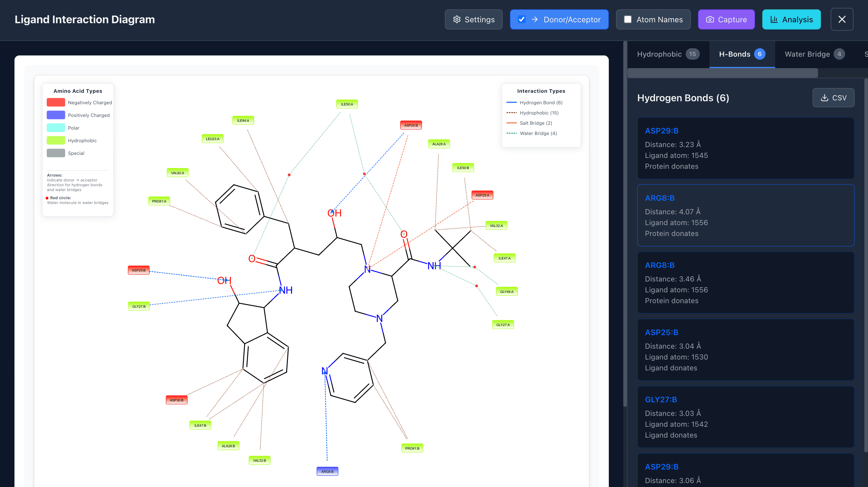Click the Capture camera icon
868x487 pixels.
[x=710, y=19]
